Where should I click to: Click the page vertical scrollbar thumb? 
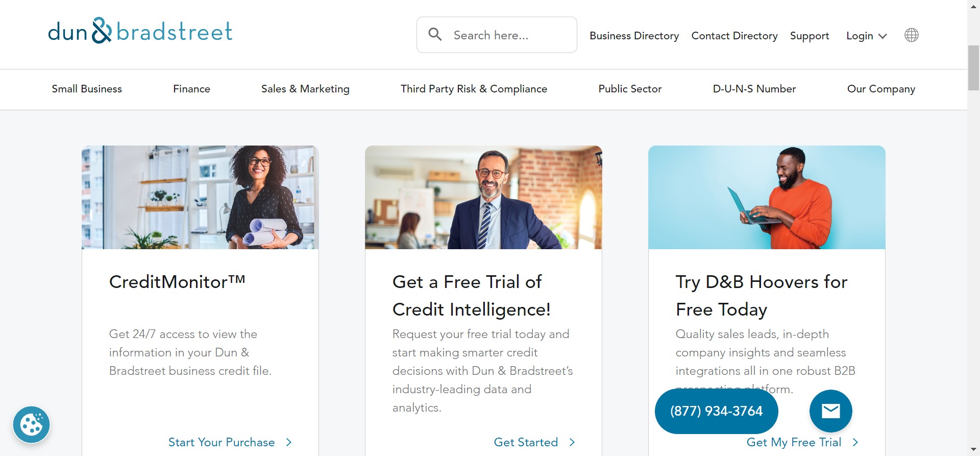pyautogui.click(x=973, y=67)
